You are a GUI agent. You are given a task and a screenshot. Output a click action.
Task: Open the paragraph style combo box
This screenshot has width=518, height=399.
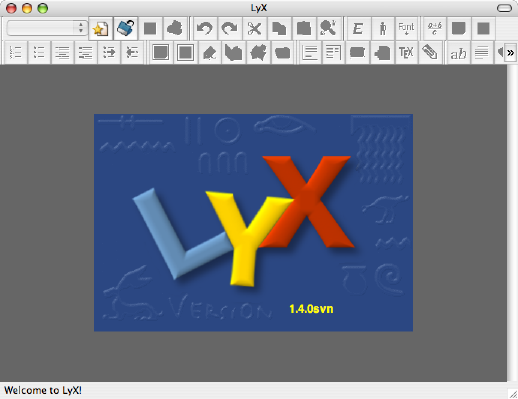pyautogui.click(x=47, y=28)
